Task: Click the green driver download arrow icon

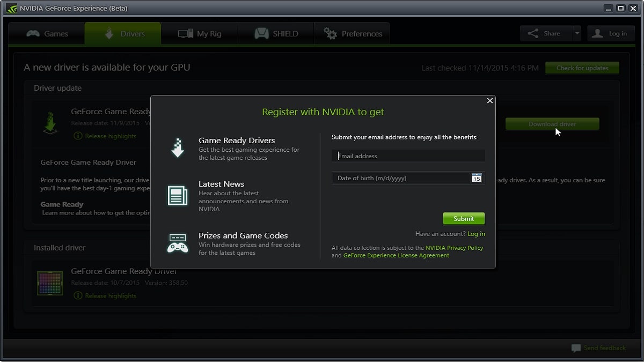Action: pyautogui.click(x=50, y=122)
